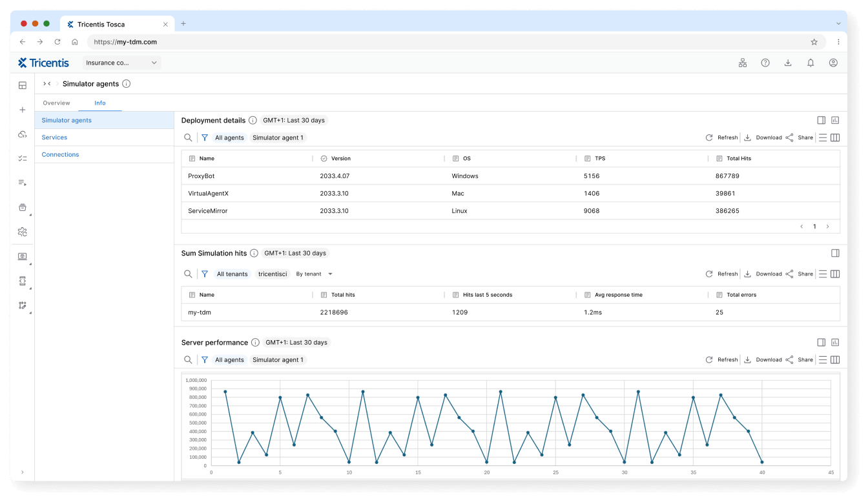This screenshot has height=502, width=868.
Task: Open the Insurance co... tenant dropdown
Action: click(121, 63)
